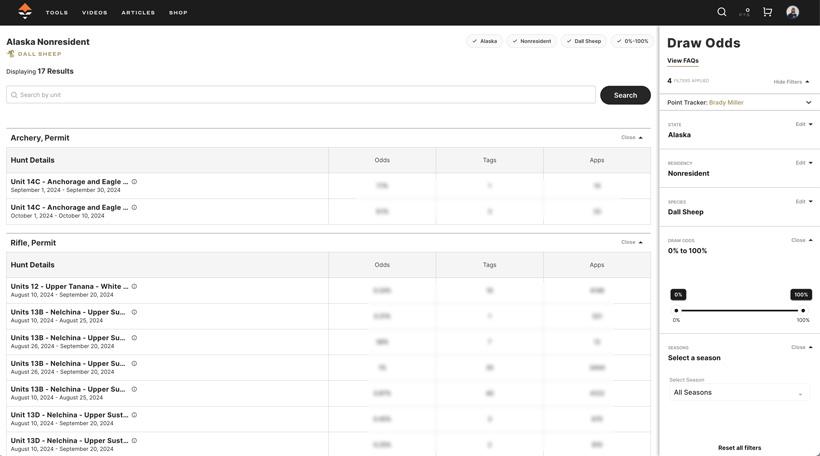Click the Odds column header in Archery table
The height and width of the screenshot is (456, 820).
pyautogui.click(x=382, y=161)
